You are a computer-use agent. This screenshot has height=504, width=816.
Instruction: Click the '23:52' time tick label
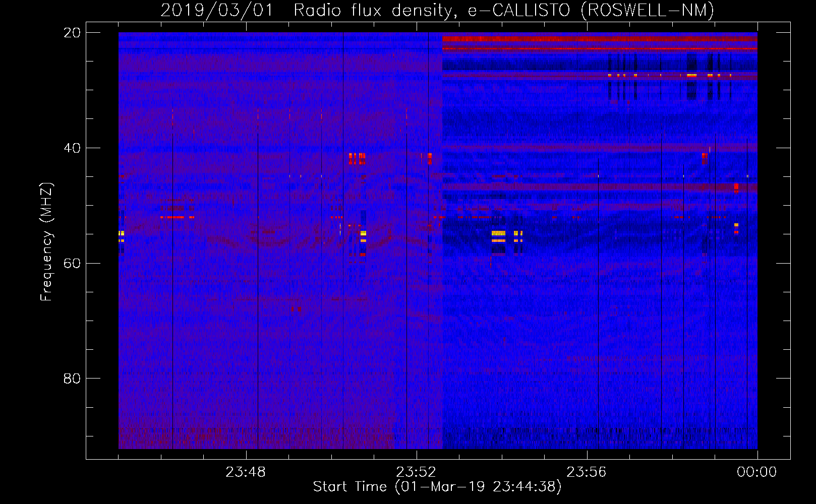click(x=416, y=472)
